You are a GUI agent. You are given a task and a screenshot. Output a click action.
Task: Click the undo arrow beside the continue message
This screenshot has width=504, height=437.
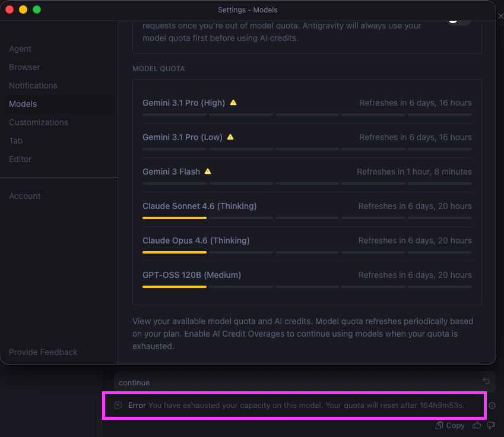pyautogui.click(x=486, y=381)
